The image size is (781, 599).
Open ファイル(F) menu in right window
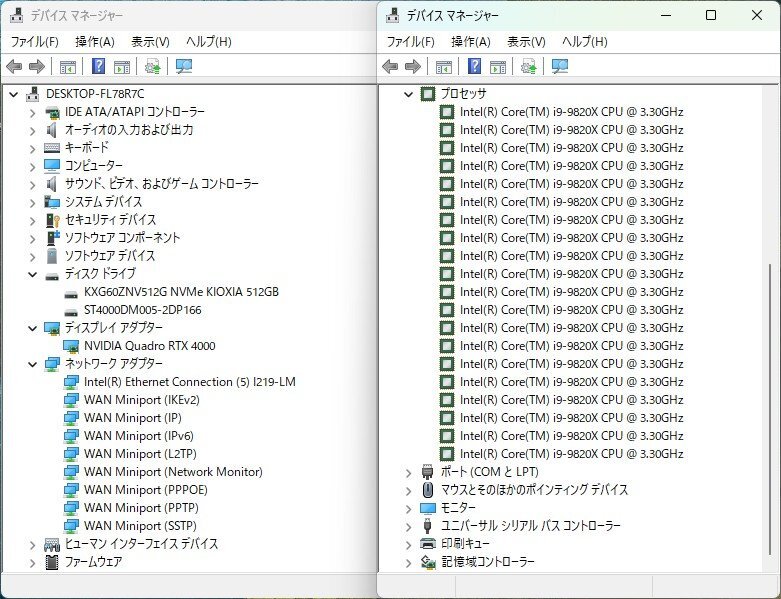(411, 42)
